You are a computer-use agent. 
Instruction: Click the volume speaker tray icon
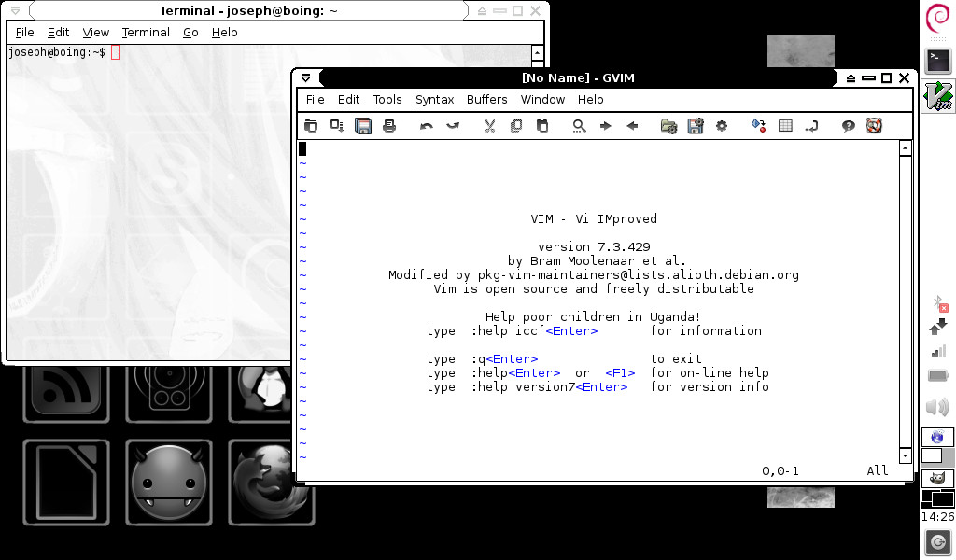[937, 406]
